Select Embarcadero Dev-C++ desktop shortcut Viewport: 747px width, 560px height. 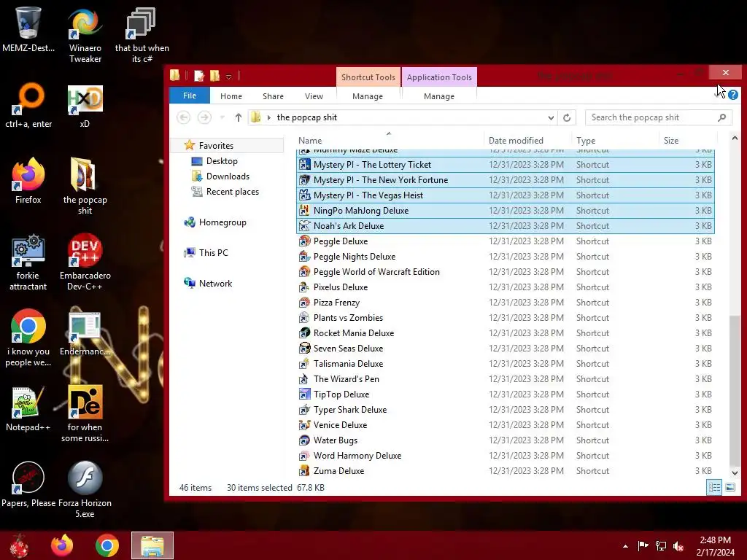85,262
